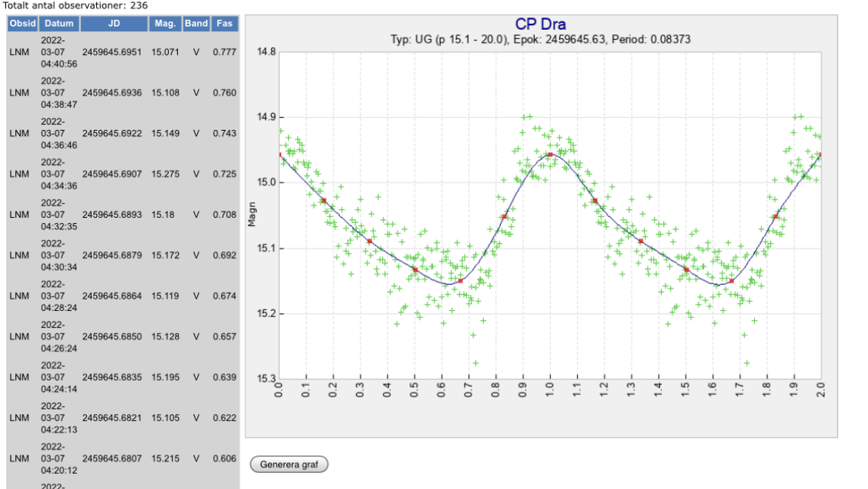Screen dimensions: 868x489
Task: Click the Generera graf button
Action: pyautogui.click(x=289, y=465)
